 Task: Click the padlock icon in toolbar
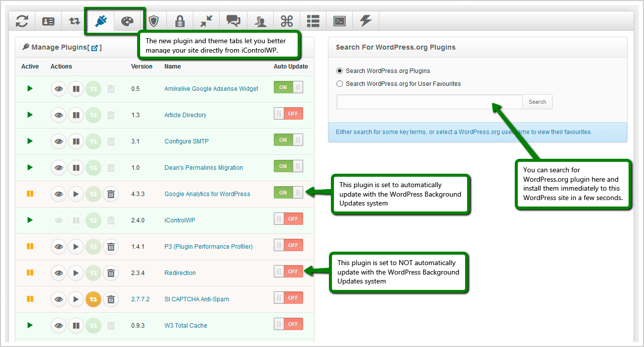coord(180,21)
